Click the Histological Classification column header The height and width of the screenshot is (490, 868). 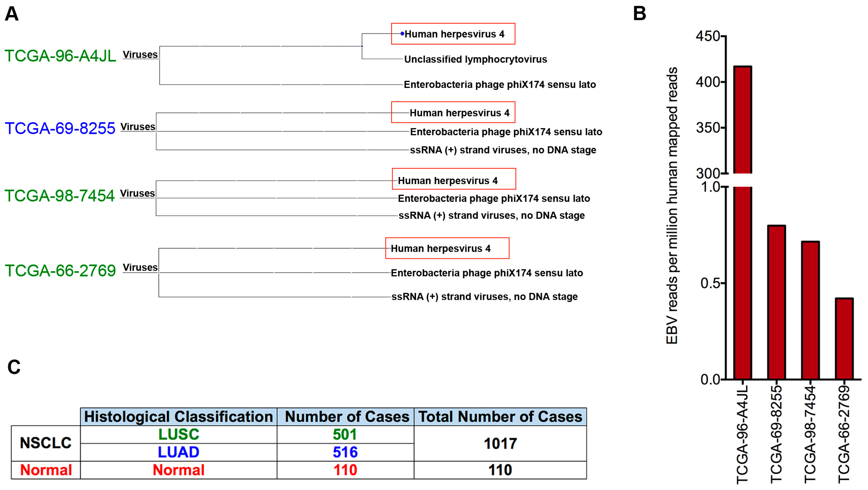(x=178, y=417)
